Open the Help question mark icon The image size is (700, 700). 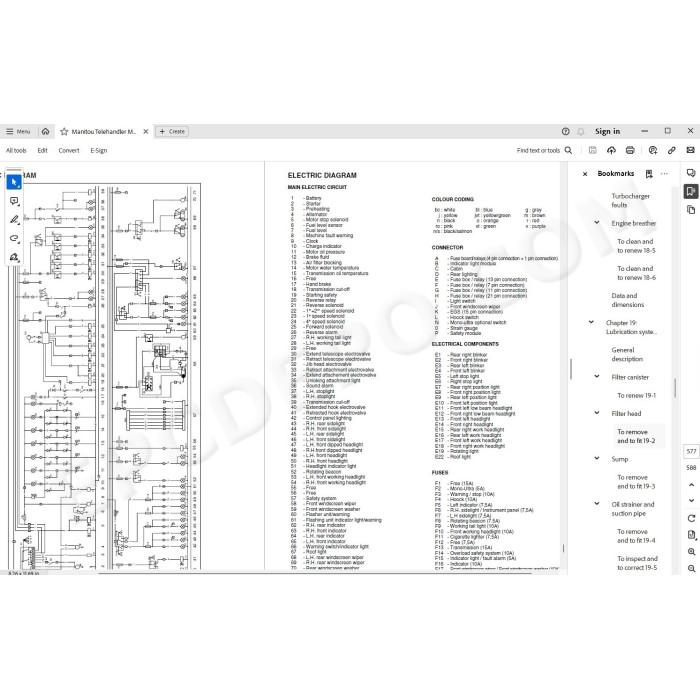pyautogui.click(x=566, y=131)
